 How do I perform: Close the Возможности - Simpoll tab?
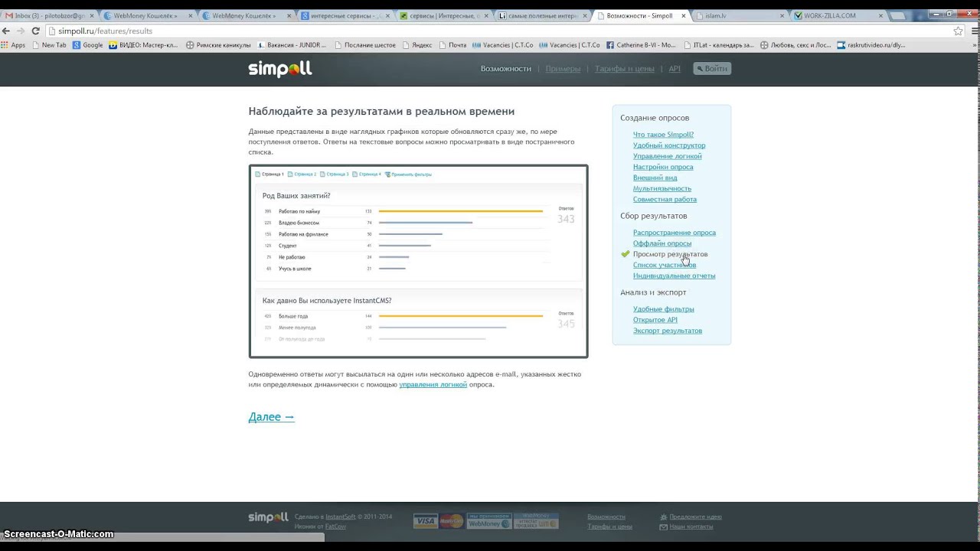point(684,15)
